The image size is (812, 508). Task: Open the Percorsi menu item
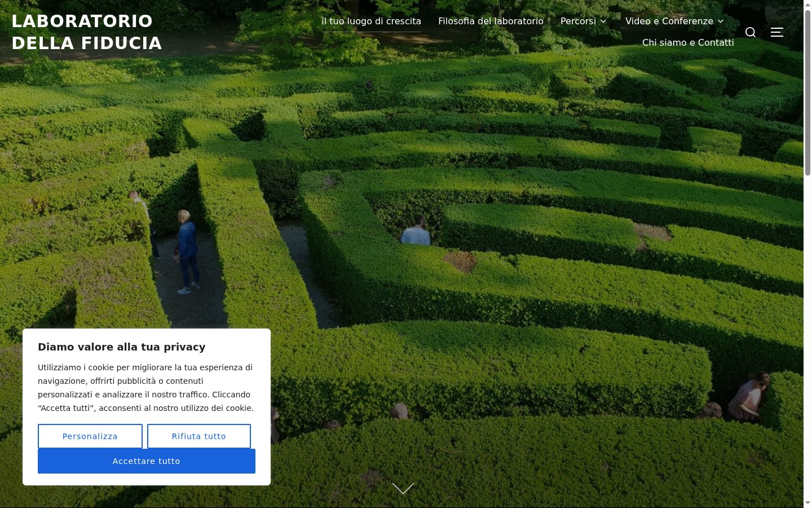coord(578,21)
